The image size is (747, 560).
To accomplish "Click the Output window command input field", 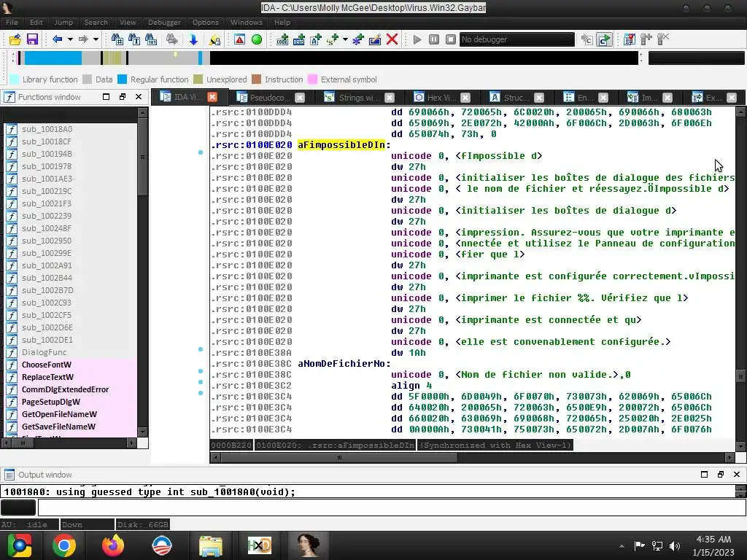I will (x=392, y=507).
